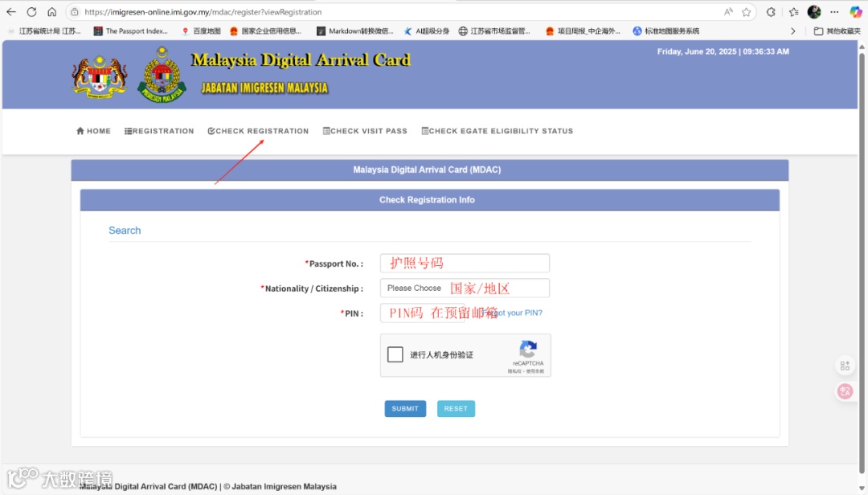Show more bookmarks with the chevron arrow

[x=792, y=31]
